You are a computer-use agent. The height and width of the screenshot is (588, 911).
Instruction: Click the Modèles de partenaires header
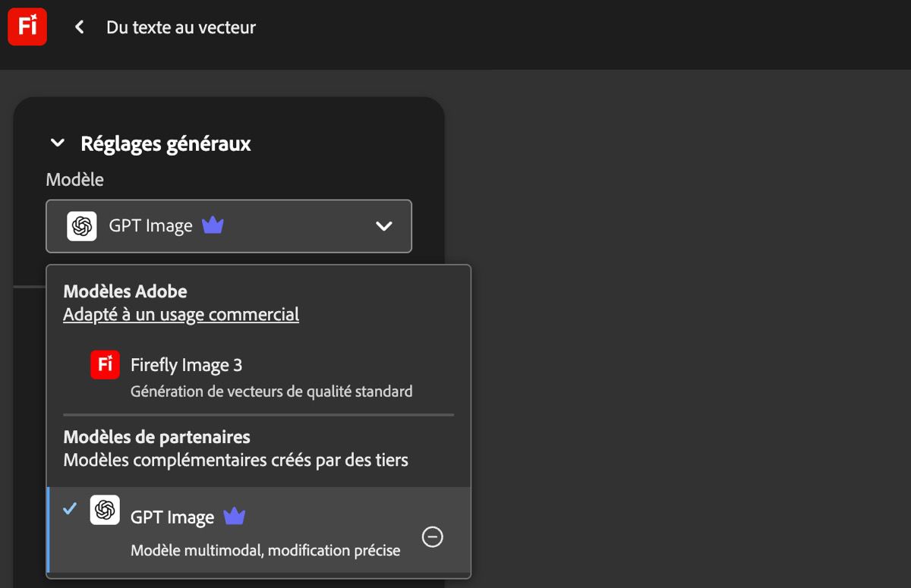click(x=156, y=437)
